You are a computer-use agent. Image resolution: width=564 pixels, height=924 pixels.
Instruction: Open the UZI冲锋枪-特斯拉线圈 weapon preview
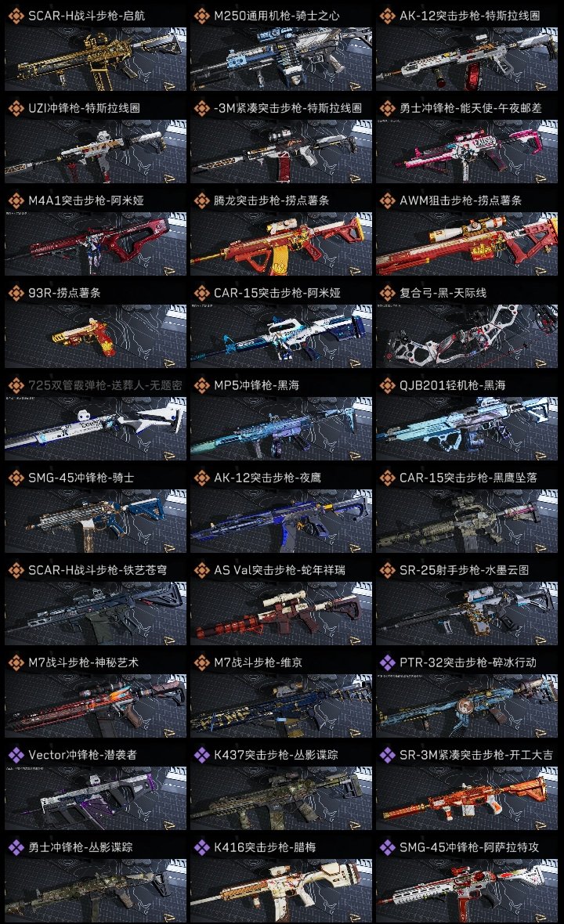point(96,151)
